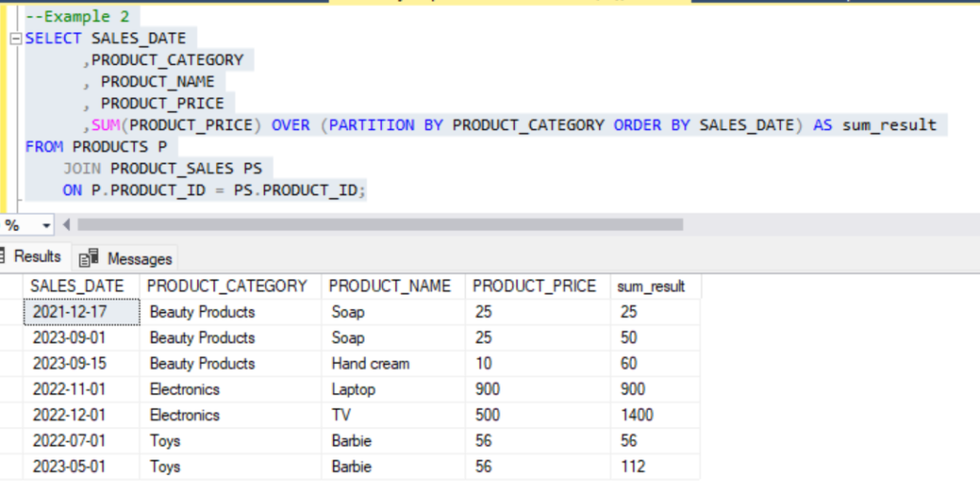Open the editor zoom percentage dropdown

click(46, 225)
